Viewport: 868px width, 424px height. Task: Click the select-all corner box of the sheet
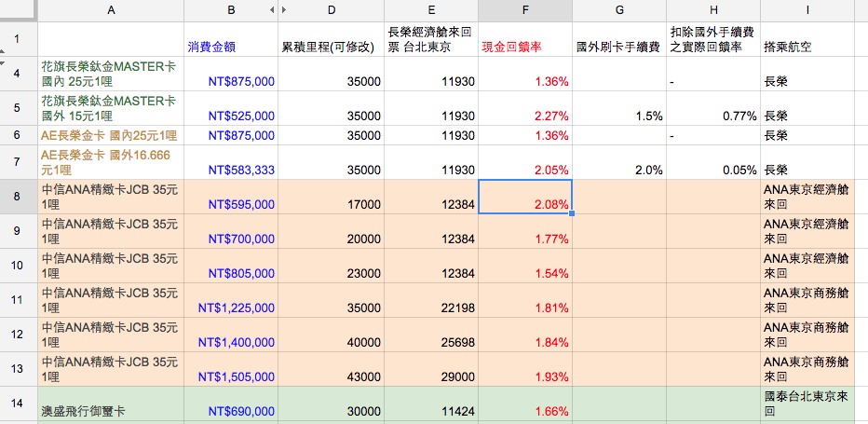(x=19, y=10)
